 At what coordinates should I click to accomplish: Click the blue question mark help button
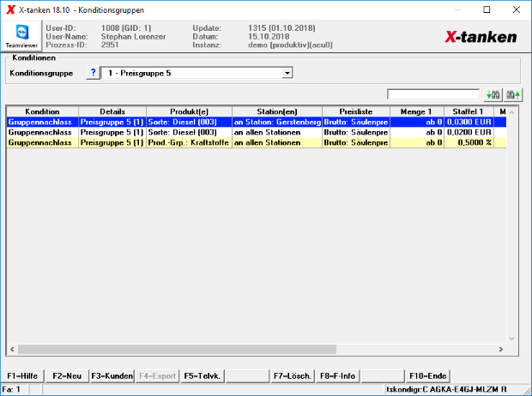[93, 73]
